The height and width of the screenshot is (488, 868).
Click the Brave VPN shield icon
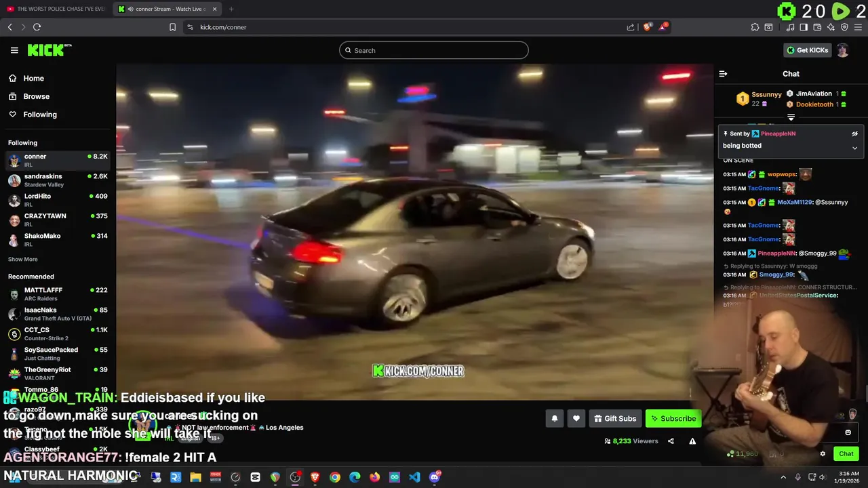tap(844, 27)
